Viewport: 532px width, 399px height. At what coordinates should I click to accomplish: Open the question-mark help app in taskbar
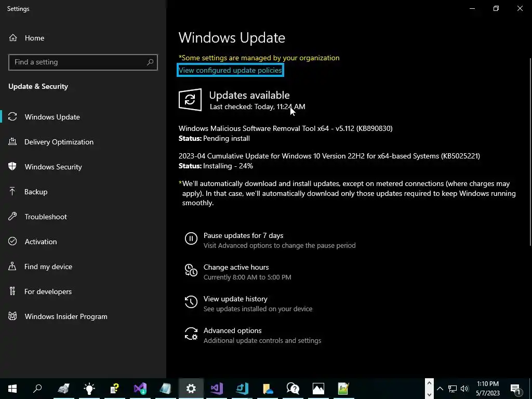click(x=115, y=389)
